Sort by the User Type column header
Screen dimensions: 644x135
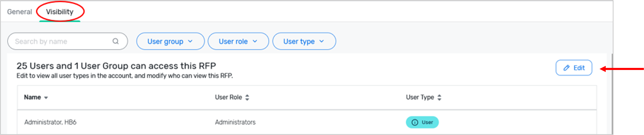(x=420, y=97)
